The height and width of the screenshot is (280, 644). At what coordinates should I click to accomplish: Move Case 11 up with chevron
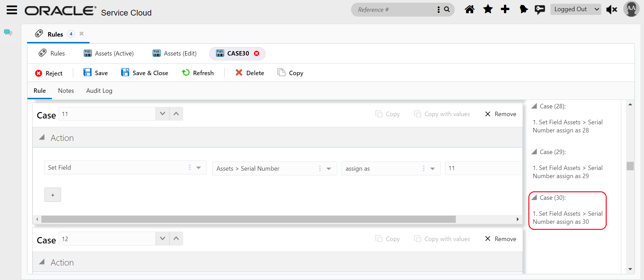tap(176, 114)
